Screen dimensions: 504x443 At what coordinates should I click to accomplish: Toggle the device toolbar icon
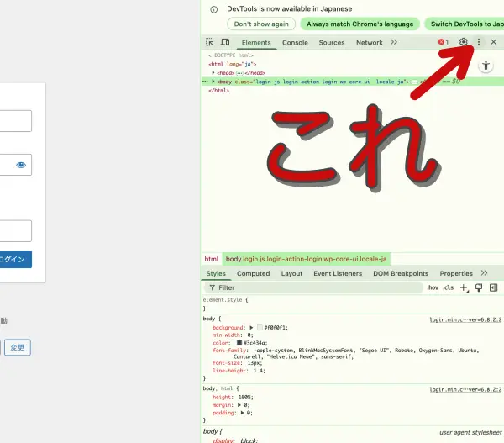pyautogui.click(x=224, y=42)
